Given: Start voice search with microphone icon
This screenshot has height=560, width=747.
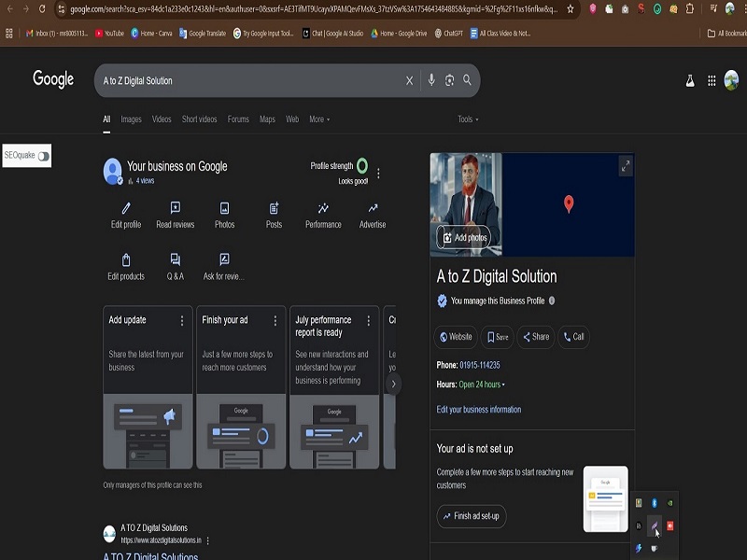Looking at the screenshot, I should [431, 80].
